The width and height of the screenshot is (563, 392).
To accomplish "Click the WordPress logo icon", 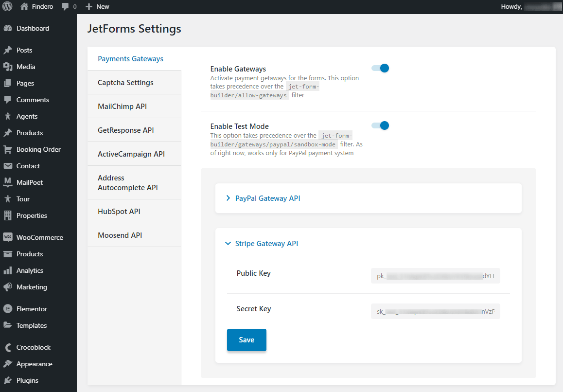I will 7,7.
